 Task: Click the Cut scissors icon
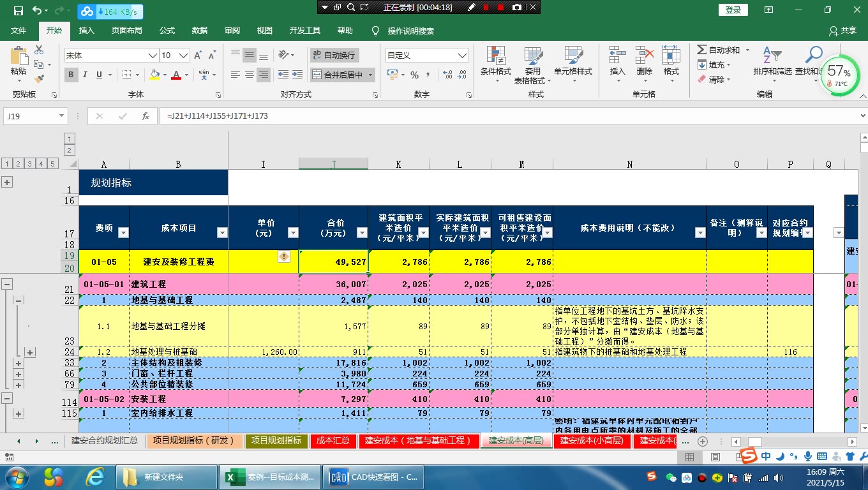39,50
